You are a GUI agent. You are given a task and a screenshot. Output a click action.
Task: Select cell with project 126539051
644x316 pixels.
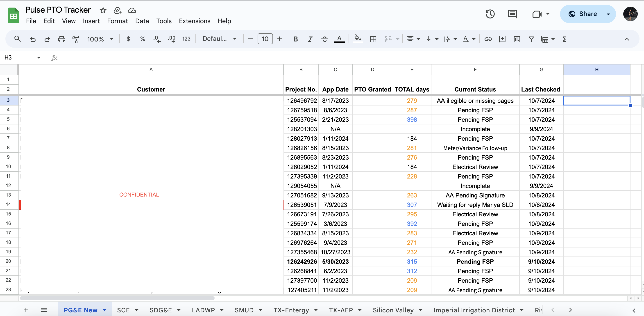click(x=301, y=205)
